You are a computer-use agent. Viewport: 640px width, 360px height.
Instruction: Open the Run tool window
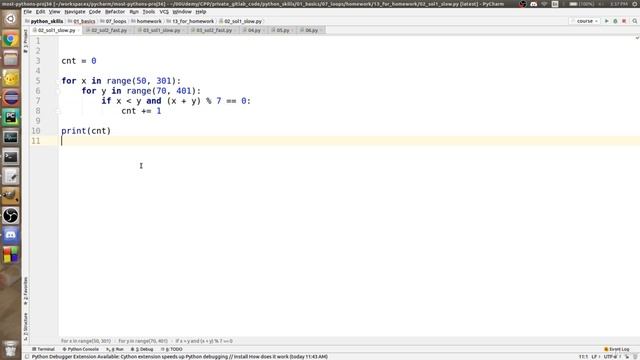(x=115, y=349)
